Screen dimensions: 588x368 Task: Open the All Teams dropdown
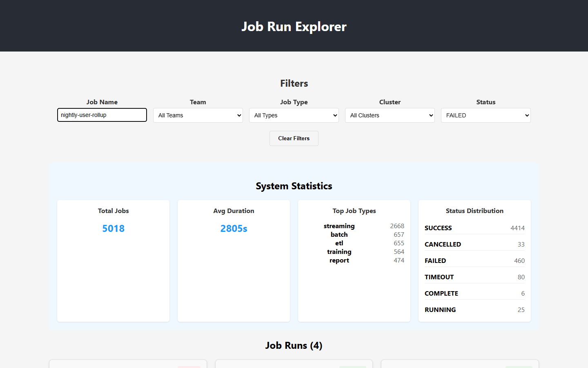(x=198, y=115)
